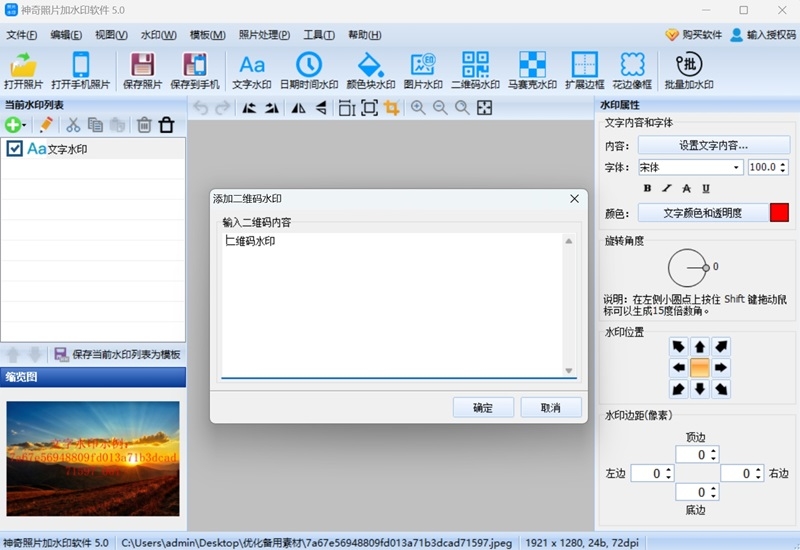Image resolution: width=800 pixels, height=550 pixels.
Task: Cancel the QR dialog with 取消
Action: pyautogui.click(x=551, y=408)
